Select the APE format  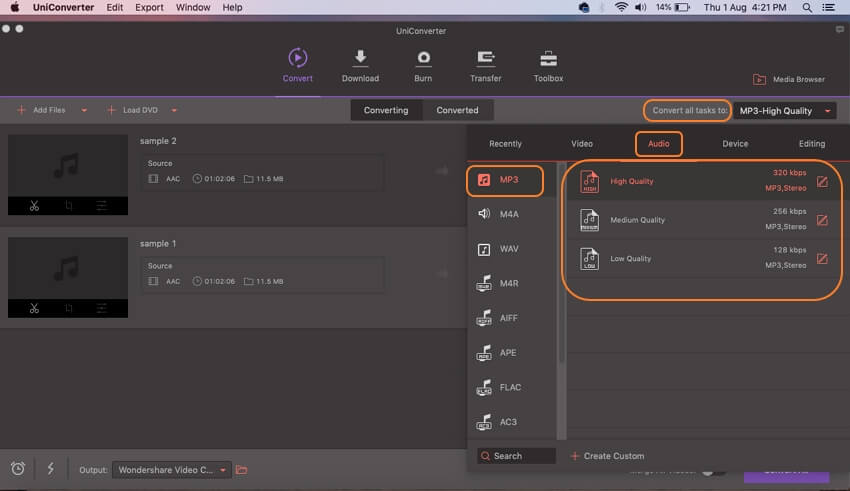click(511, 353)
